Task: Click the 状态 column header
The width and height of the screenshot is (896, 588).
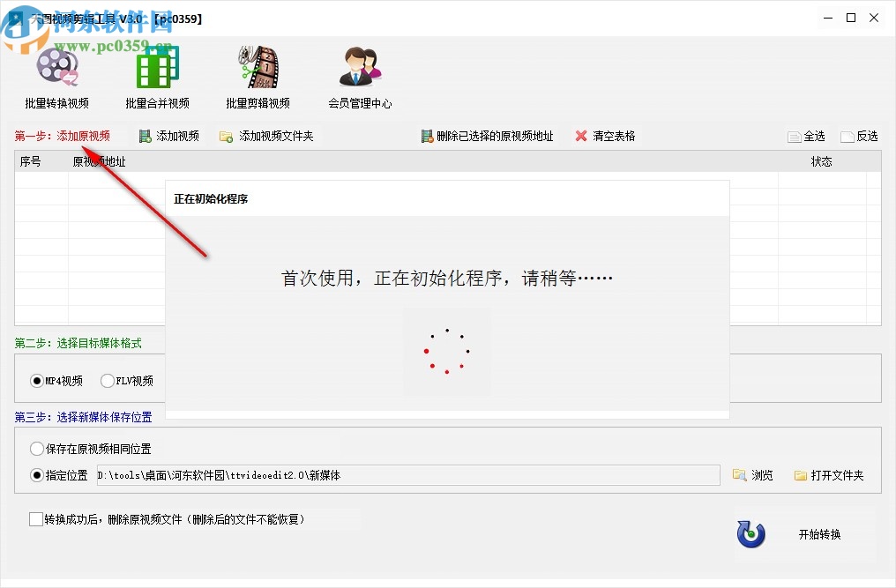Action: click(x=822, y=161)
